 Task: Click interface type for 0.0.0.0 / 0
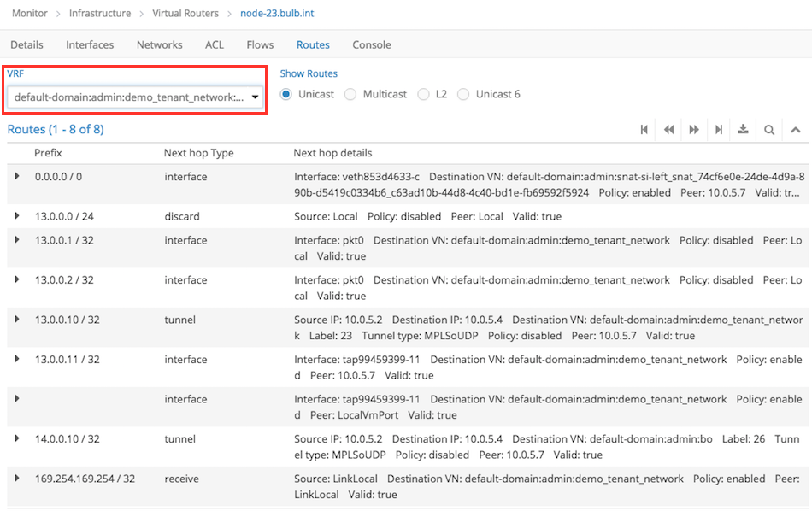(186, 177)
